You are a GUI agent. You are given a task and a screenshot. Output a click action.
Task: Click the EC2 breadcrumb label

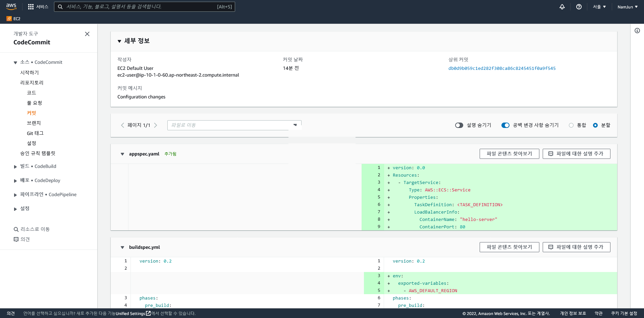coord(17,19)
